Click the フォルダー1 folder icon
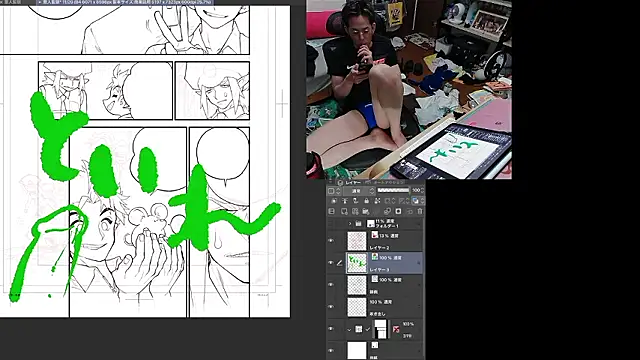This screenshot has height=360, width=640. (x=358, y=224)
